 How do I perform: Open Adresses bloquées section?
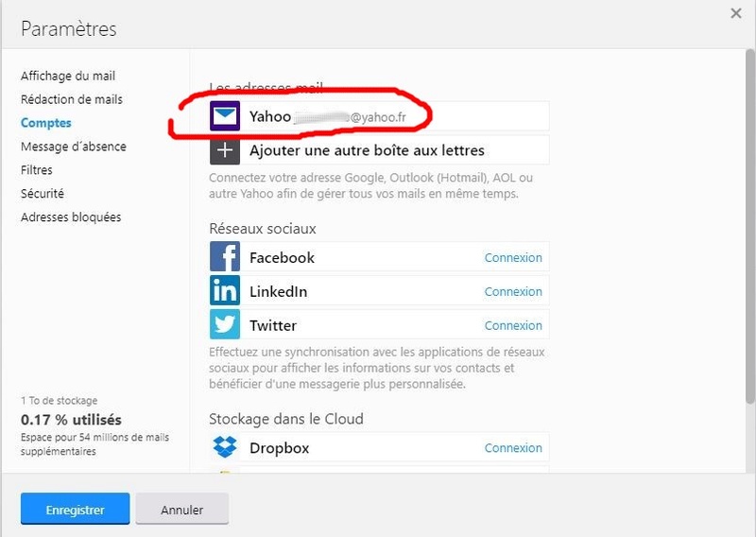[71, 217]
